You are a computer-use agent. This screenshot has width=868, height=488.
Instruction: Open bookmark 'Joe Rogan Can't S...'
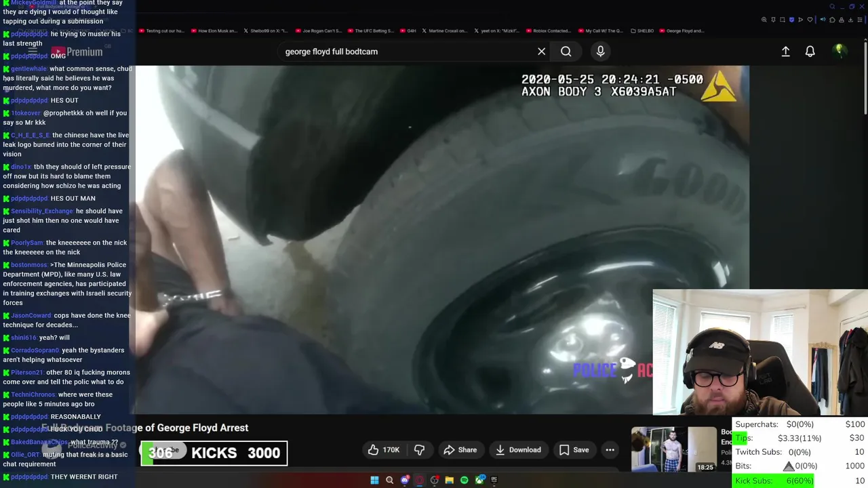coord(318,30)
